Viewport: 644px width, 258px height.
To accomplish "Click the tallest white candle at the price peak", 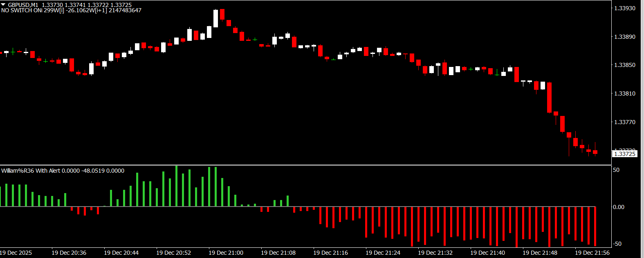I will (x=215, y=18).
